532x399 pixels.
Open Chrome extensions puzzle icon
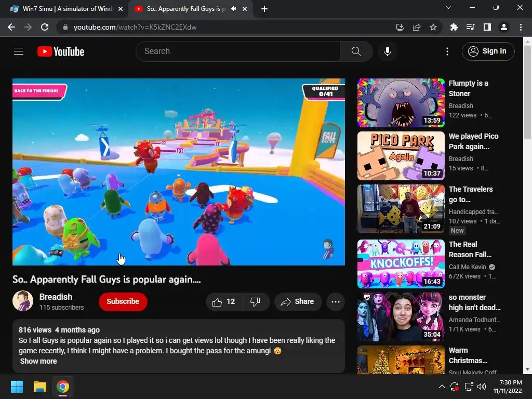pos(454,27)
